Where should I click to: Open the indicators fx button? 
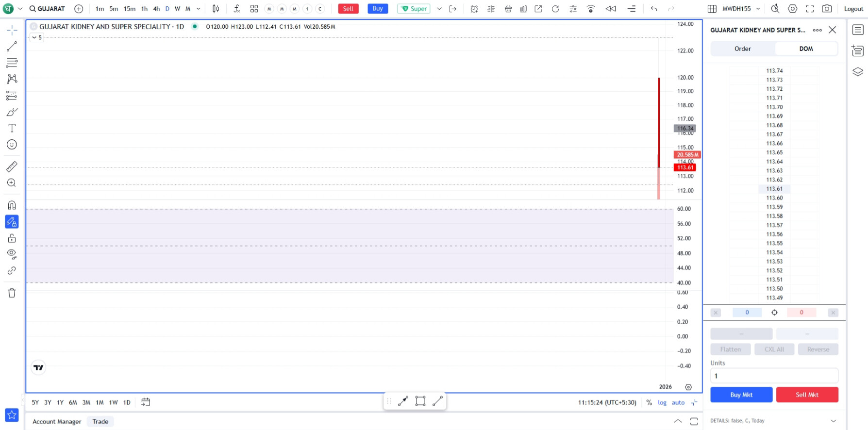click(x=236, y=9)
